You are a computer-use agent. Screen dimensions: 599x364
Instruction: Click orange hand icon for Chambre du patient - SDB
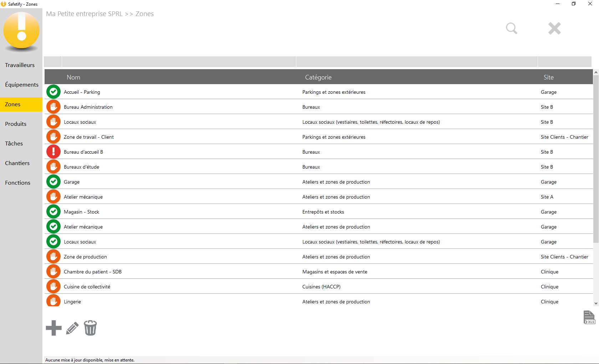pyautogui.click(x=53, y=272)
